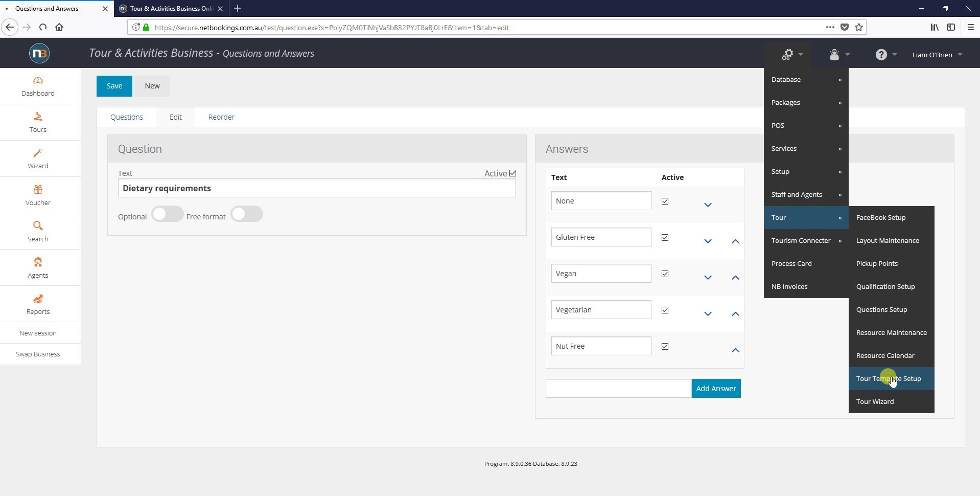Open the Reports section

point(37,304)
